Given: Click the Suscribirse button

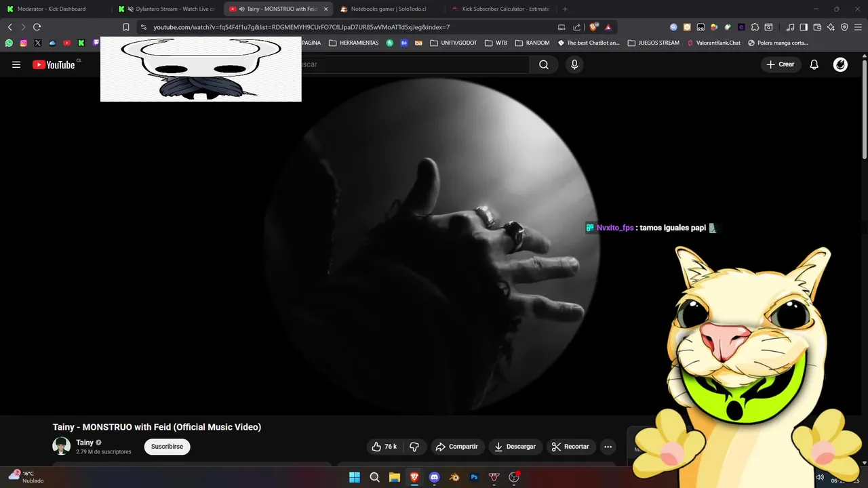Looking at the screenshot, I should (x=167, y=447).
